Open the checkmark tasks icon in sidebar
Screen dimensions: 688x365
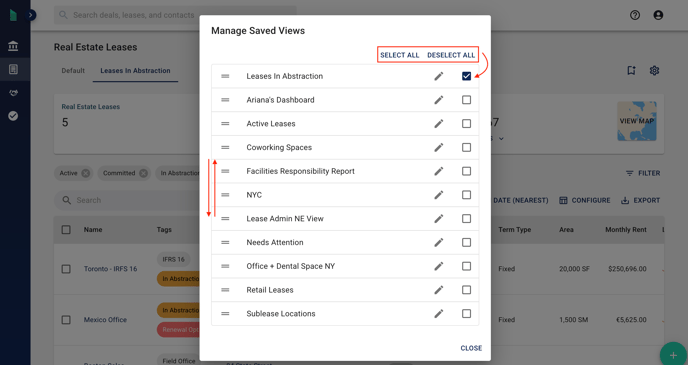tap(13, 116)
